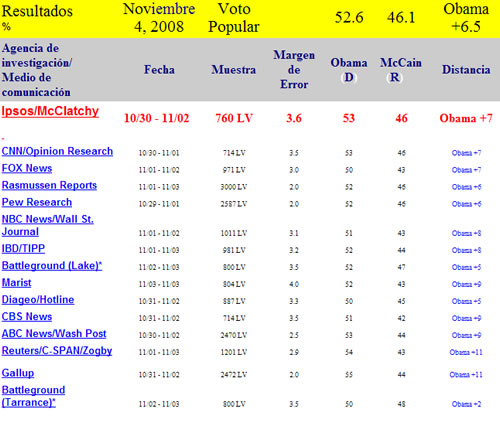This screenshot has width=500, height=423.
Task: Follow the Battleground (Lake) link
Action: click(52, 266)
